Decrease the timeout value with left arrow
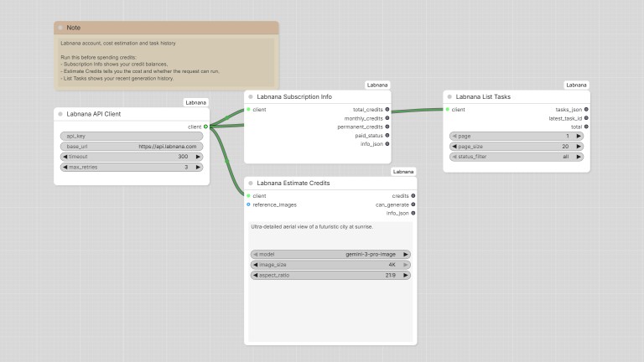Screen dimensions: 644x362 (x=65, y=157)
